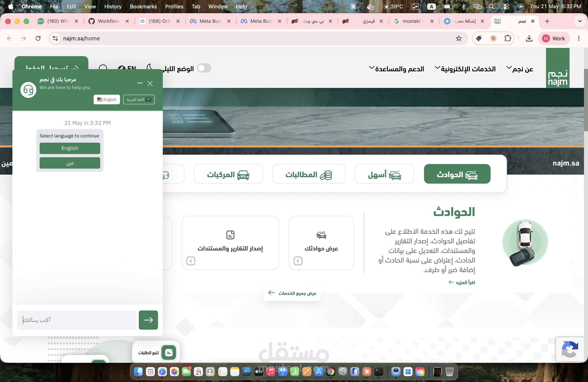Reload the page in Chrome
This screenshot has height=382, width=588.
tap(38, 38)
